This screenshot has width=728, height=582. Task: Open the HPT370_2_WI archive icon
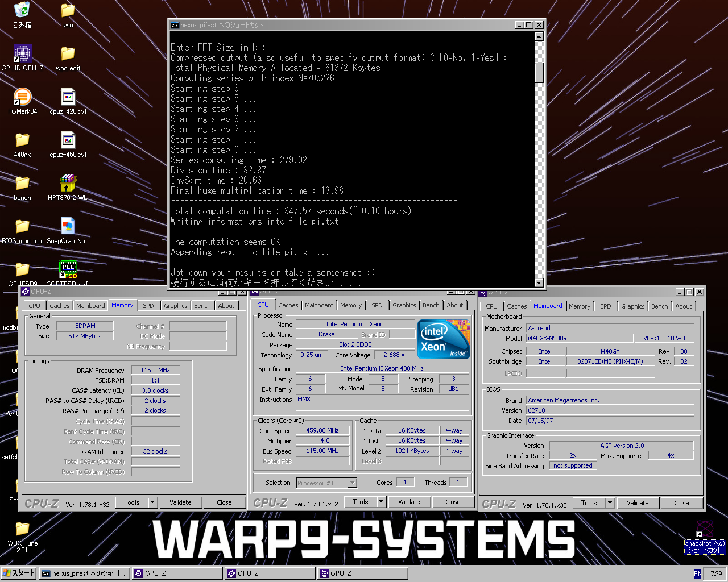[x=68, y=183]
